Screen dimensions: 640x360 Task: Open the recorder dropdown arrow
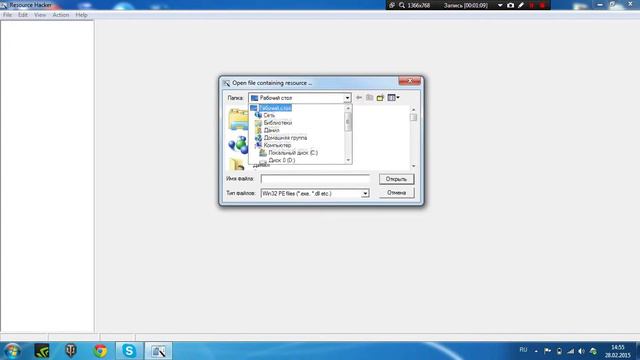(500, 5)
